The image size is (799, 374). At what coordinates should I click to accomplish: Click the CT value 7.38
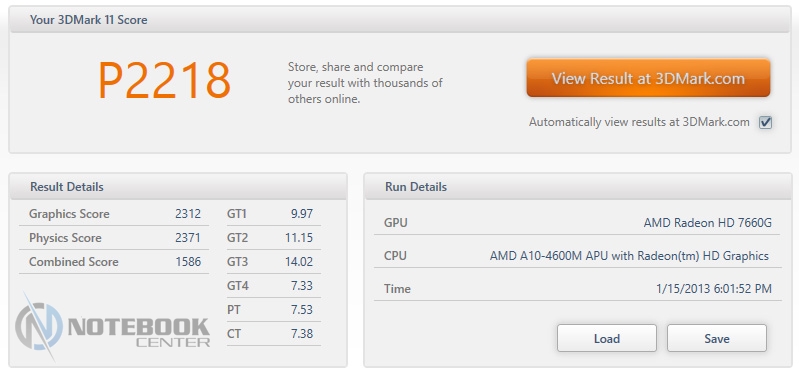[302, 334]
